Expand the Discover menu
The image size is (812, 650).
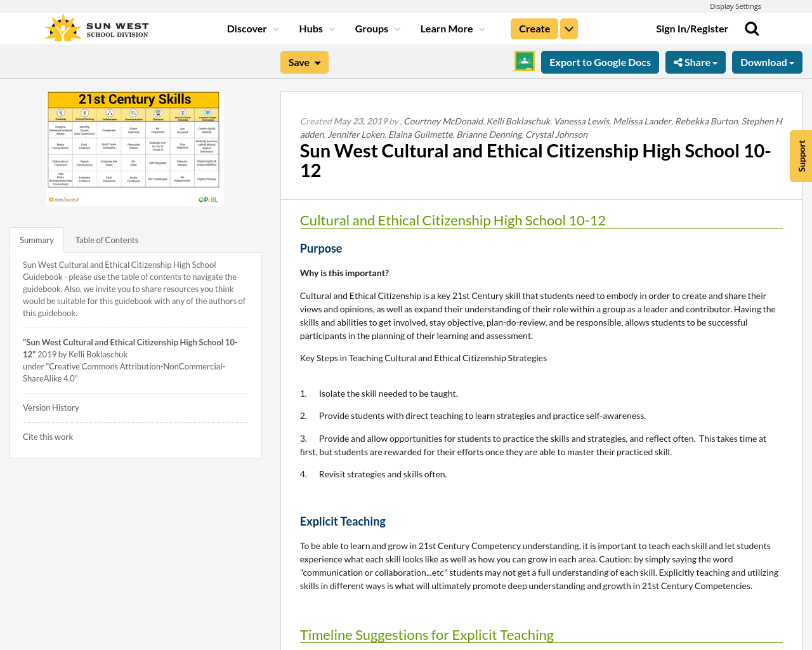[251, 28]
